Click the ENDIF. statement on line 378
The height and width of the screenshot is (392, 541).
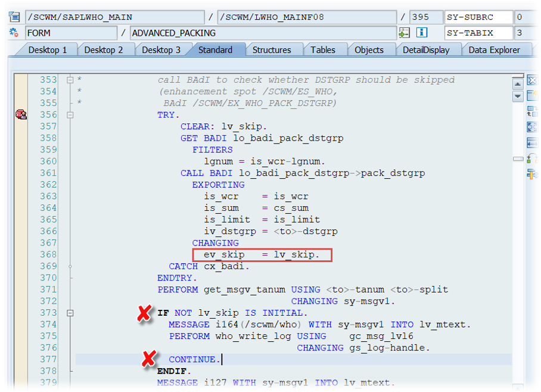tap(174, 371)
